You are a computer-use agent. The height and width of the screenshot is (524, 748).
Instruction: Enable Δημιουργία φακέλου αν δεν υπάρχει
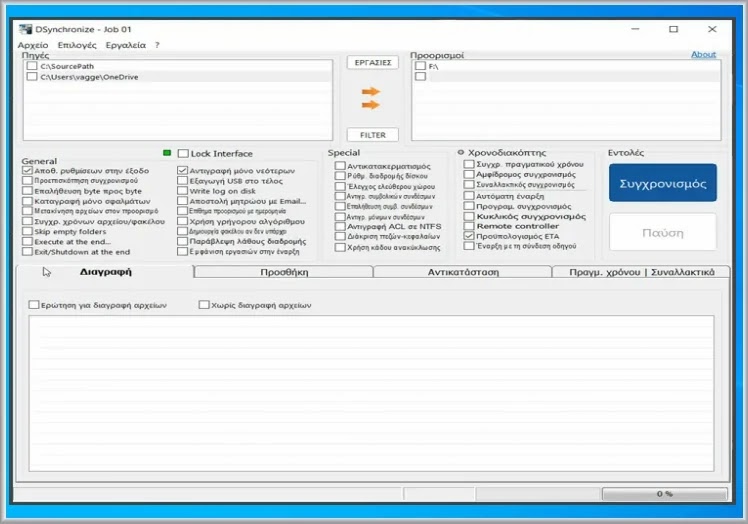point(182,231)
